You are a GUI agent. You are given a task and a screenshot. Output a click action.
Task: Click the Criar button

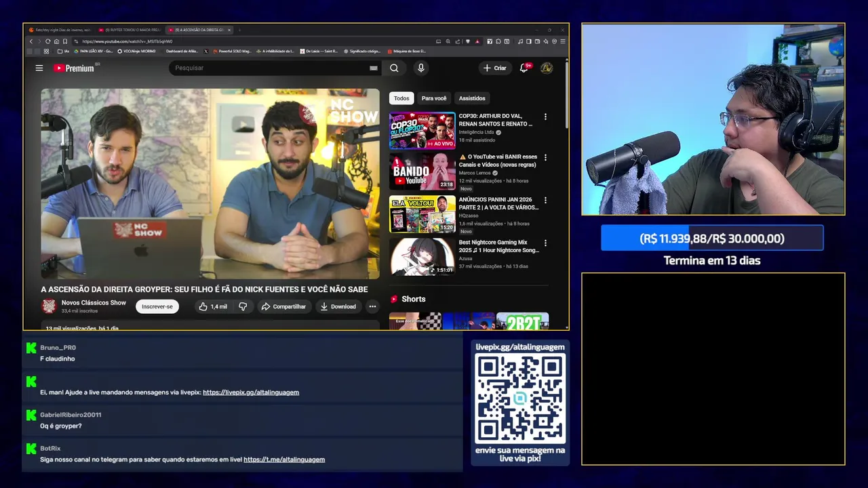(495, 68)
